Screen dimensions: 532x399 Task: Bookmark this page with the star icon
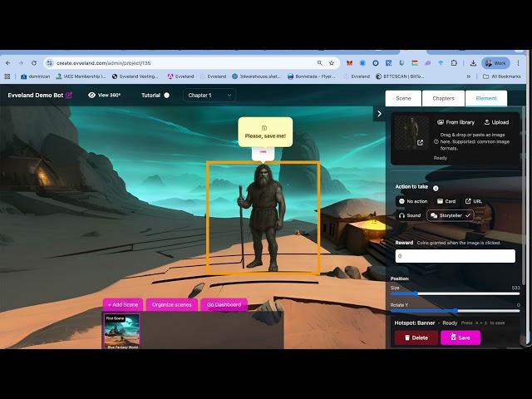click(x=332, y=63)
